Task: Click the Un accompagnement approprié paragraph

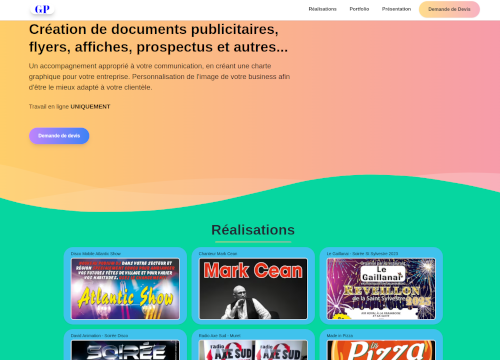Action: coord(159,77)
